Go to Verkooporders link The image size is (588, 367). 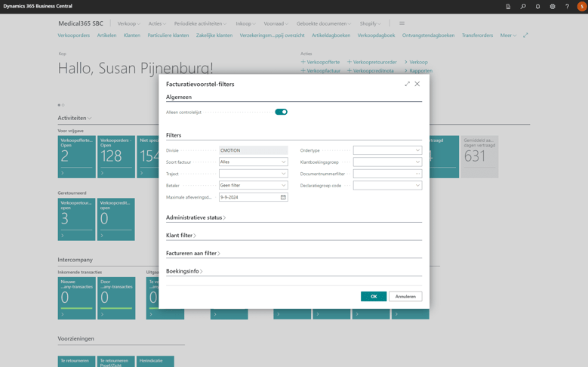coord(74,35)
